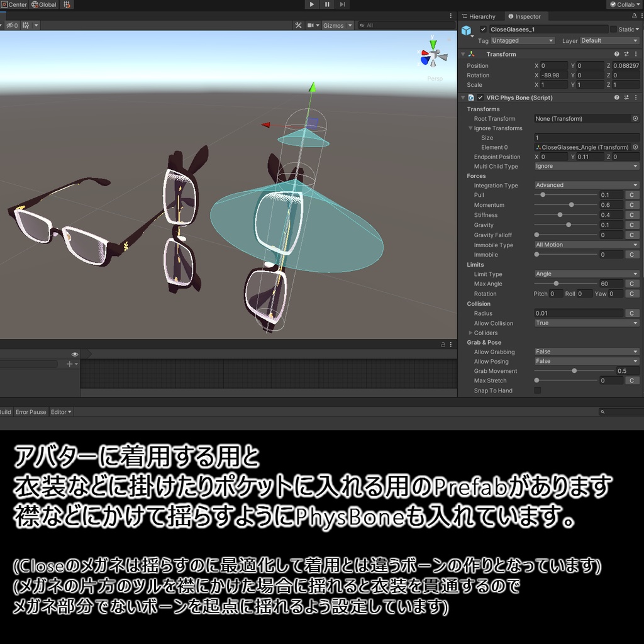644x644 pixels.
Task: Adjust the Stiffness slider
Action: [x=565, y=215]
